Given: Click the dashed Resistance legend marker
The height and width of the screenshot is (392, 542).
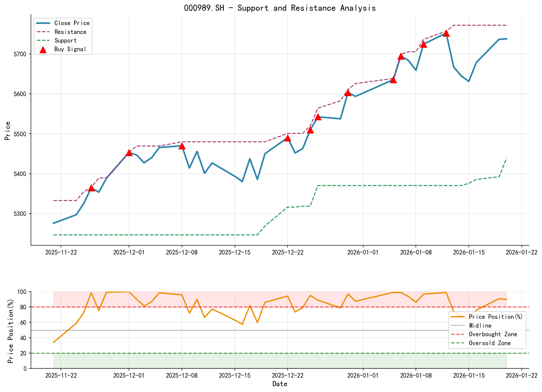Looking at the screenshot, I should 43,32.
